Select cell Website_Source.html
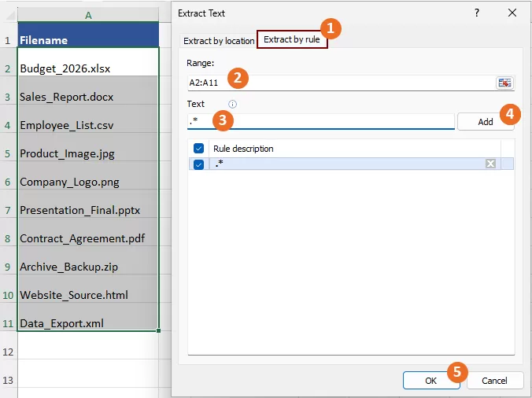 tap(88, 289)
